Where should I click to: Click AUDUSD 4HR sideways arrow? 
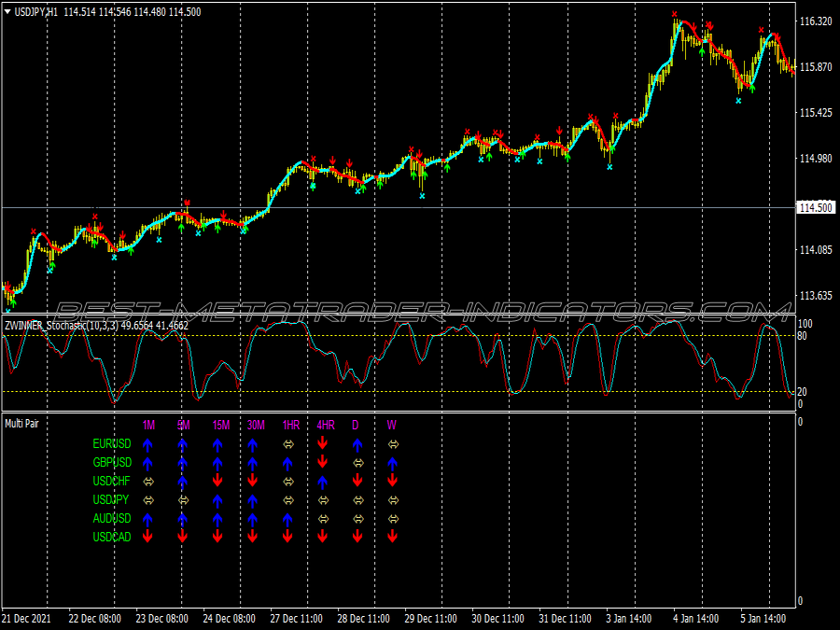pos(323,519)
